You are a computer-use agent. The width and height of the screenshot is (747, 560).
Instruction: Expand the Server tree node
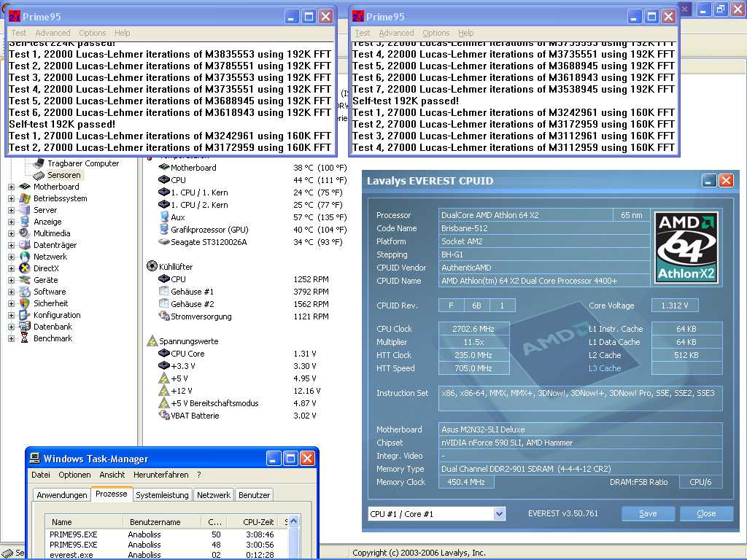click(11, 211)
